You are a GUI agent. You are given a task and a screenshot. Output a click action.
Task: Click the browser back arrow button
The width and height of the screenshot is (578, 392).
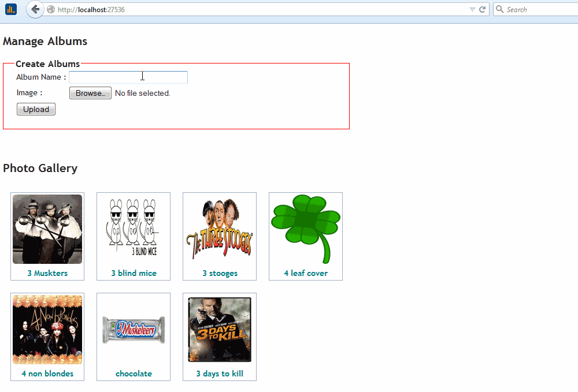(x=35, y=10)
